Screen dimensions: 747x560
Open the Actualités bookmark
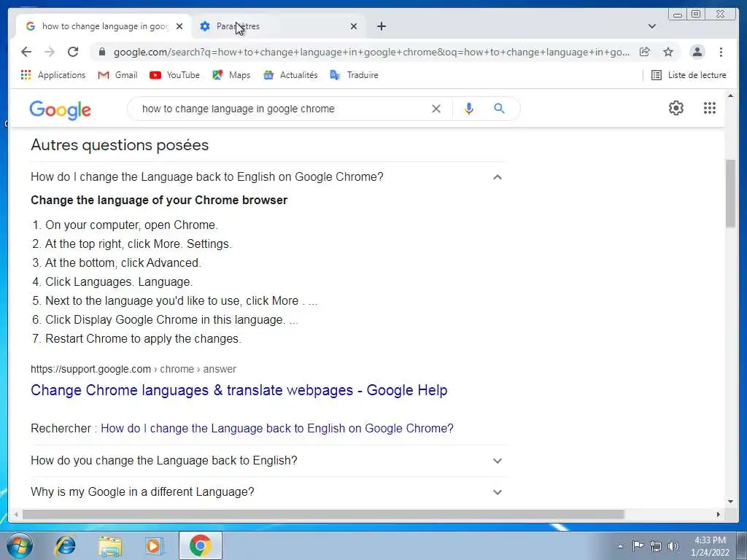(x=290, y=75)
